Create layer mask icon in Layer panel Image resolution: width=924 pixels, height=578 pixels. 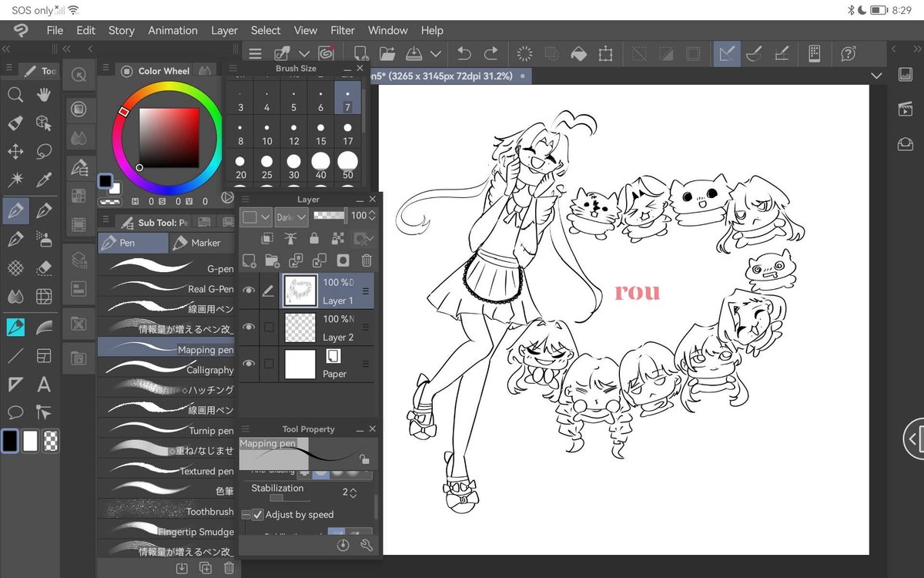pos(343,260)
